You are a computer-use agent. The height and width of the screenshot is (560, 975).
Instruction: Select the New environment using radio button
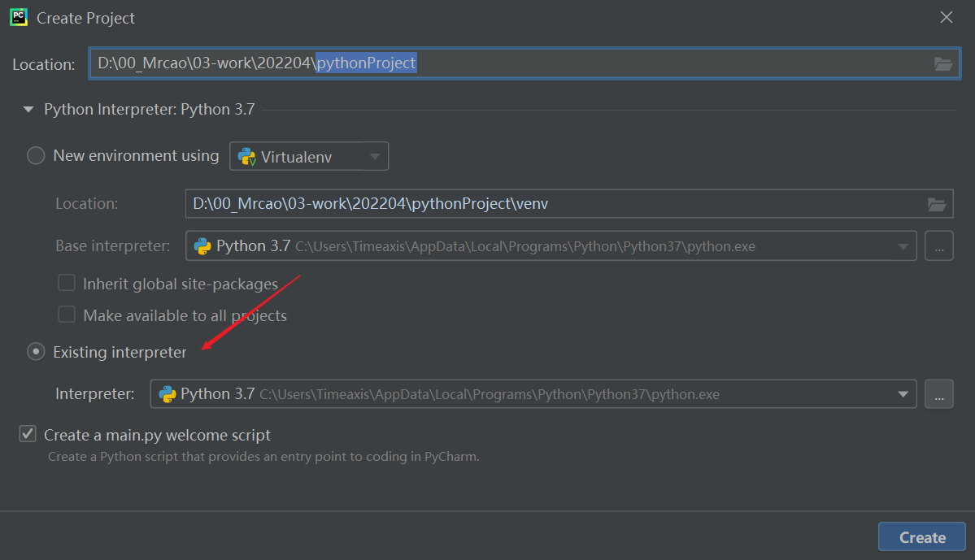[36, 155]
